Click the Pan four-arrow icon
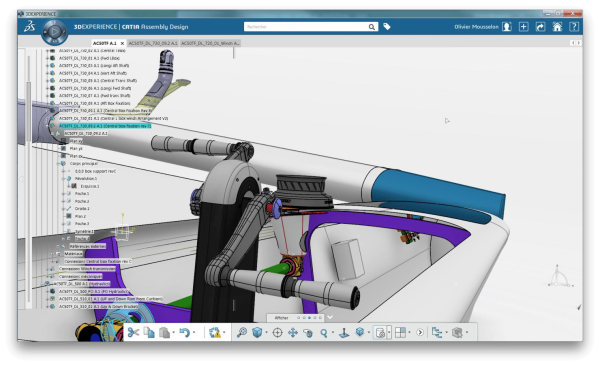 tap(293, 332)
